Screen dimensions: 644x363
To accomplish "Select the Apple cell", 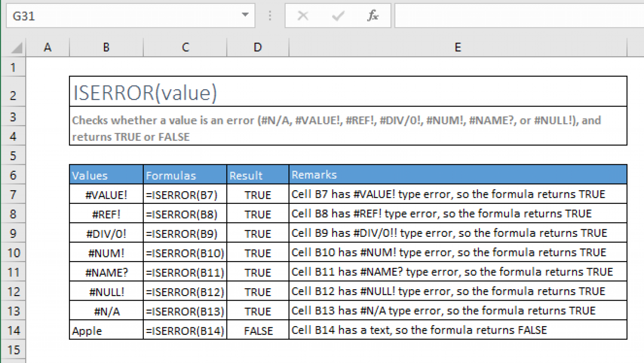I will point(106,330).
